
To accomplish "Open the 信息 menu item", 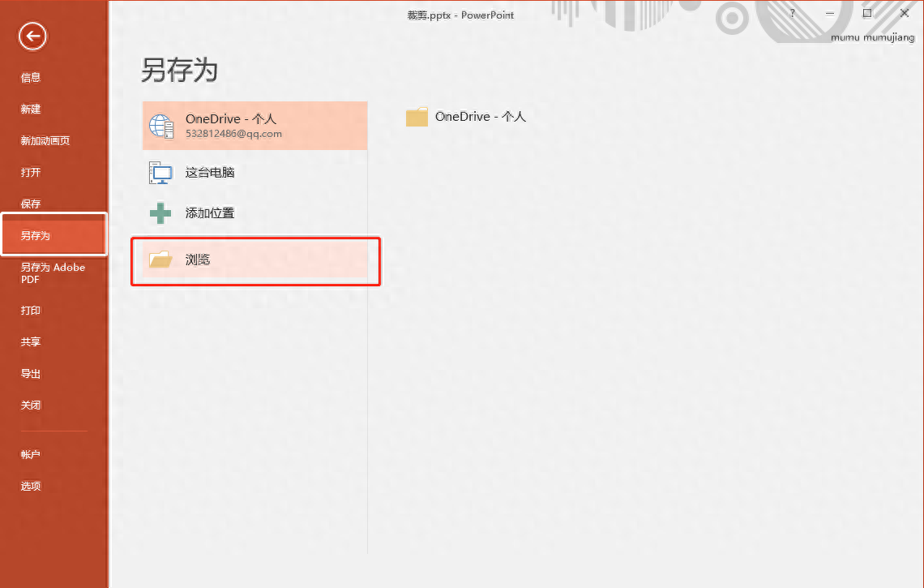I will coord(31,77).
